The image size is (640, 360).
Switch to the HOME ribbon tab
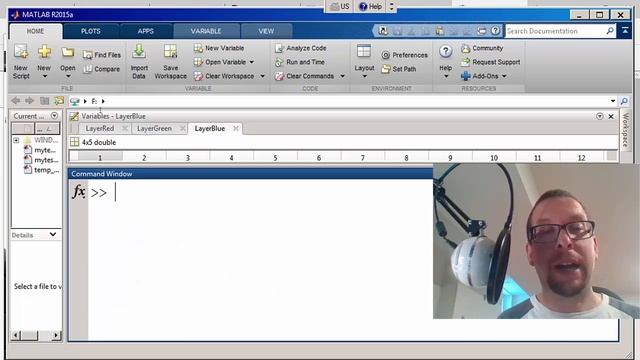pyautogui.click(x=36, y=31)
